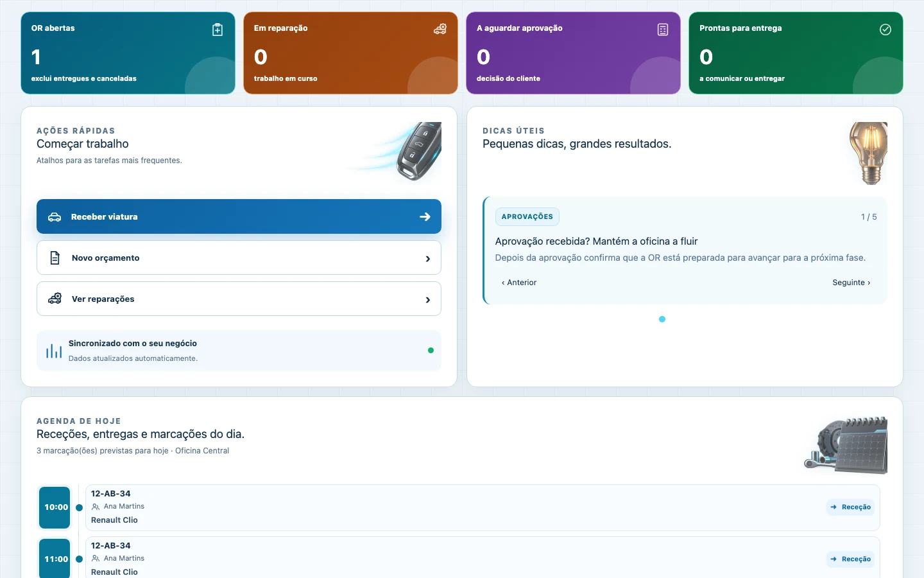Open the Prontas para entrega summary card
Screen dimensions: 924x578
(796, 53)
